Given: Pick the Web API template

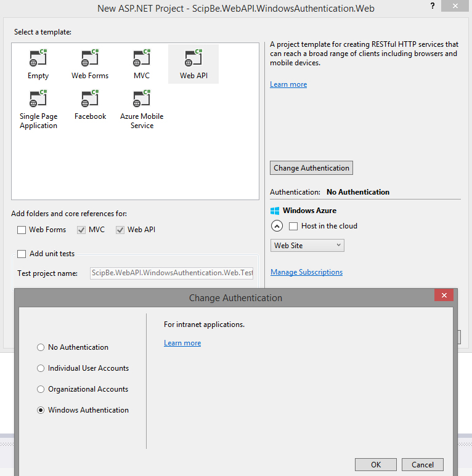Looking at the screenshot, I should click(193, 64).
